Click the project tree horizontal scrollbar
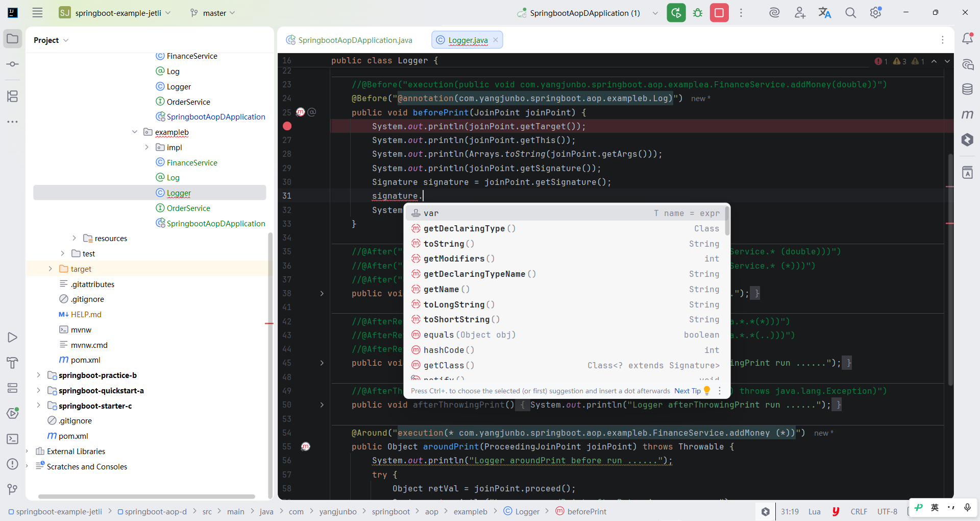This screenshot has width=980, height=521. [146, 496]
